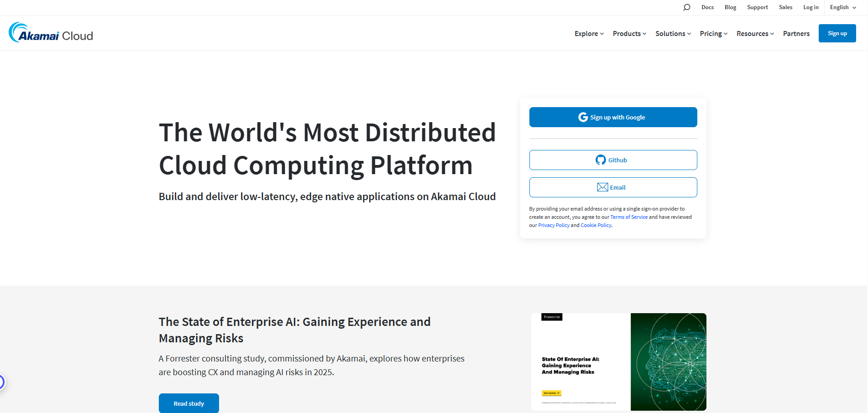Navigate to the Blog
Image resolution: width=868 pixels, height=413 pixels.
[x=730, y=7]
